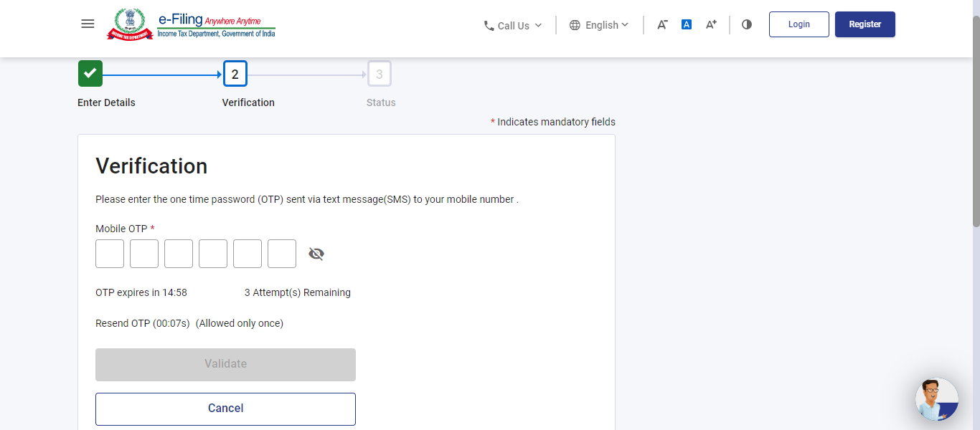Click the phone icon next to Call Us
Viewport: 980px width, 430px height.
pos(489,25)
